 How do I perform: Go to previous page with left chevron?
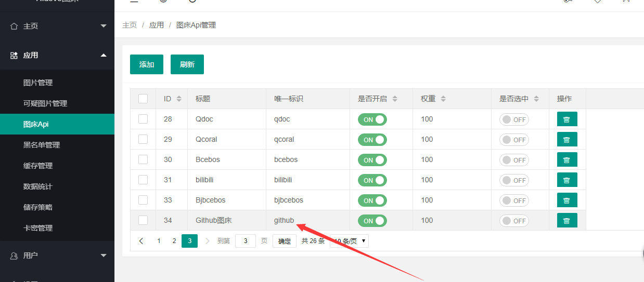pyautogui.click(x=141, y=241)
